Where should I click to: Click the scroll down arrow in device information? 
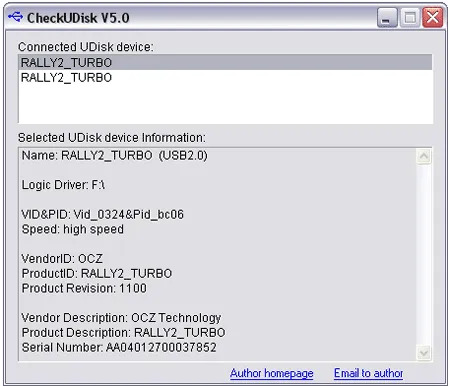424,353
